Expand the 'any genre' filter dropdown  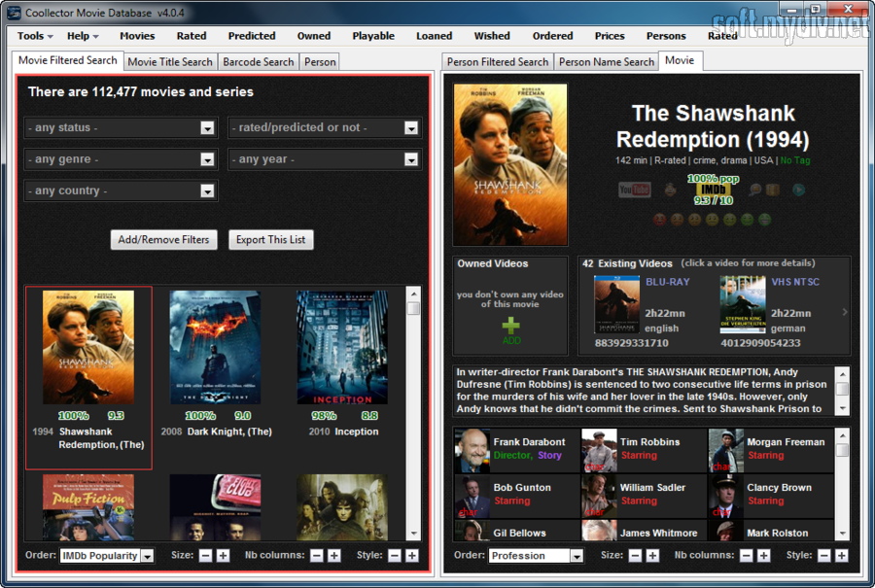[x=121, y=159]
